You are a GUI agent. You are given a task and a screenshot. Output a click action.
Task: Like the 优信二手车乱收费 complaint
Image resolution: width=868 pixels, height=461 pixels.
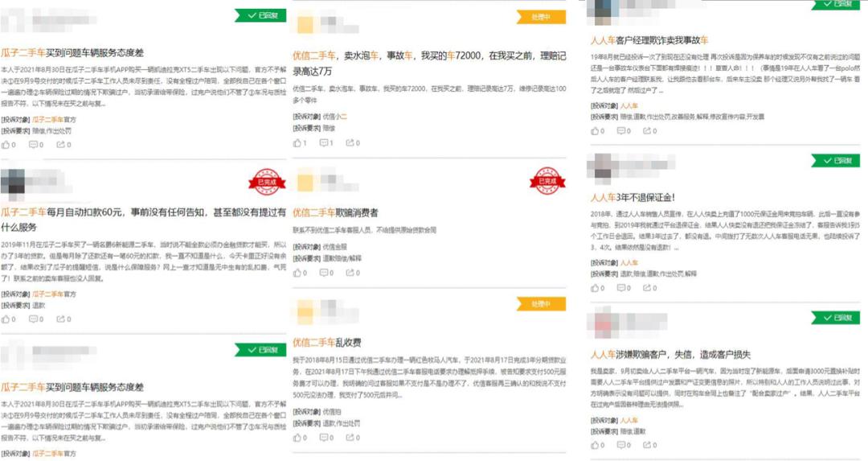[300, 437]
